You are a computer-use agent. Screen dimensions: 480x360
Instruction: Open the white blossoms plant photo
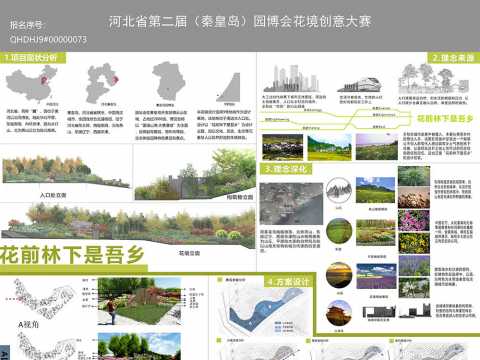(x=414, y=287)
